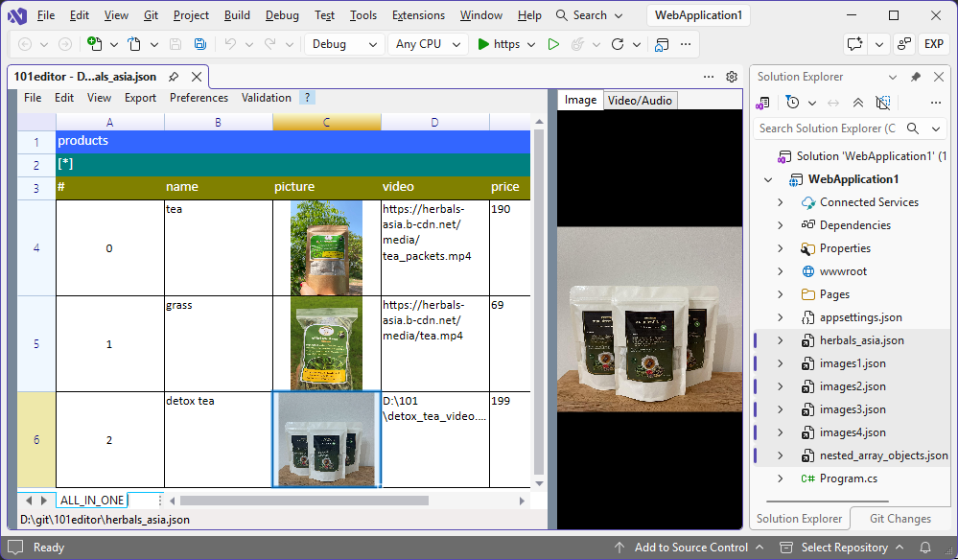Click the Solution Explorer switch views icon

pos(762,103)
